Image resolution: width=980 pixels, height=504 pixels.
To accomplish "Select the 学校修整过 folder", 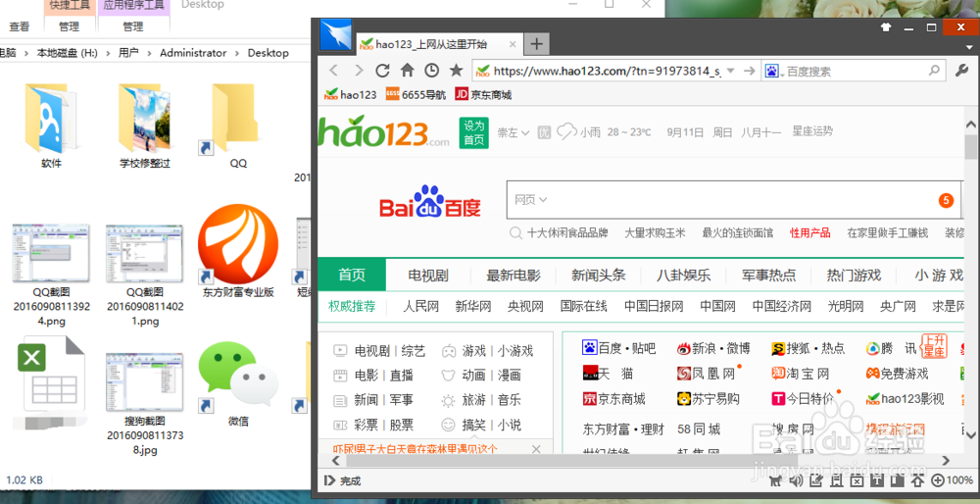I will click(x=145, y=126).
